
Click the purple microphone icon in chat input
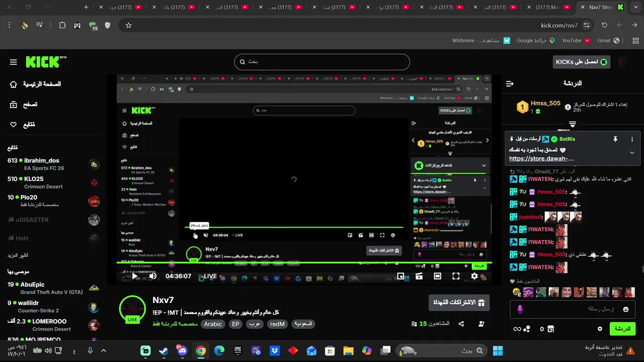point(520,309)
